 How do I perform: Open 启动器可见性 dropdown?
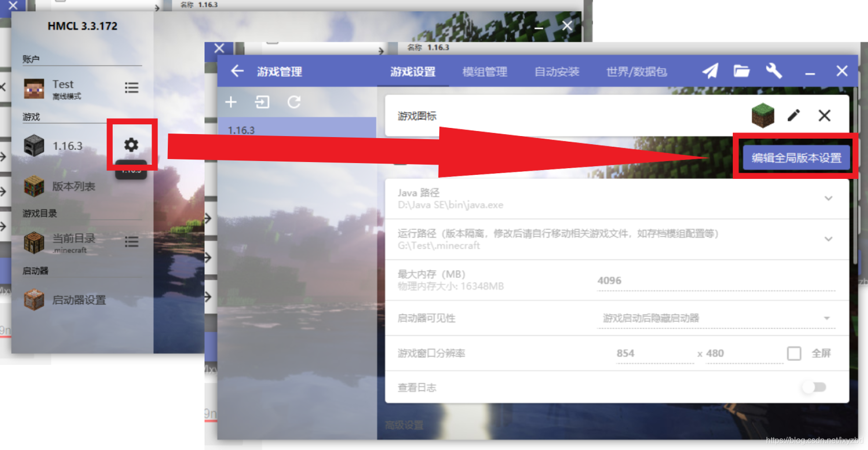pos(716,319)
